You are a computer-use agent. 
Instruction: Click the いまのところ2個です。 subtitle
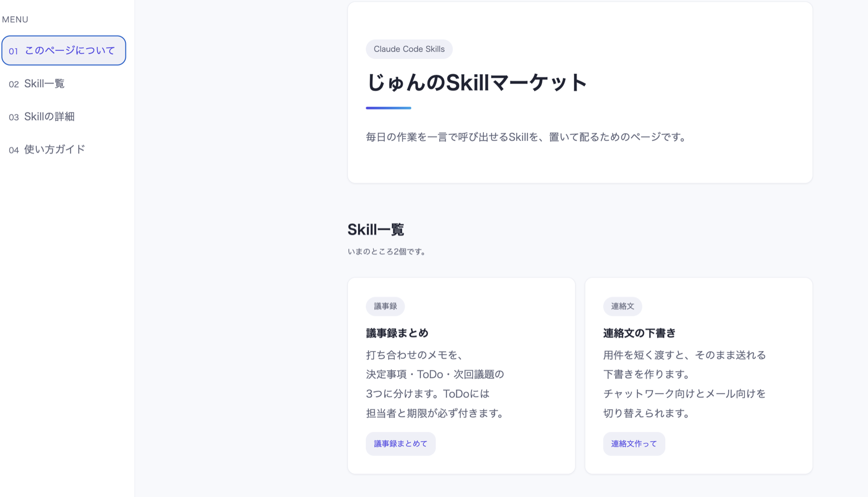coord(387,251)
